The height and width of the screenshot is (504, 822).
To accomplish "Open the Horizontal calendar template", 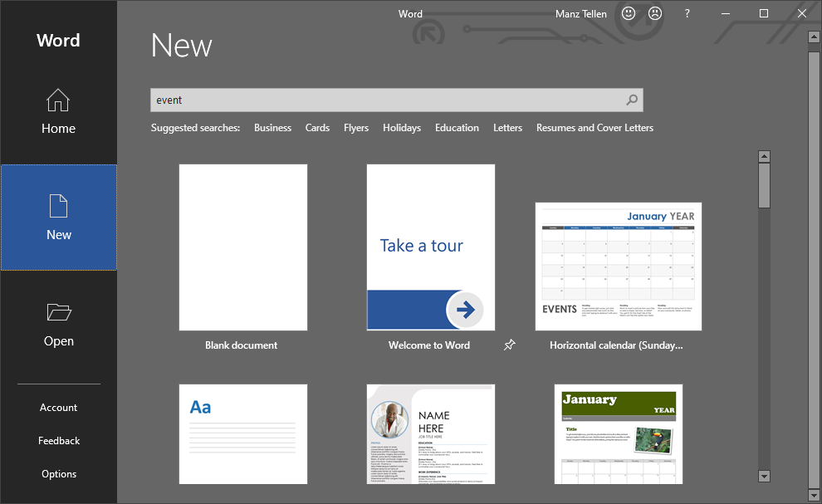I will [618, 267].
